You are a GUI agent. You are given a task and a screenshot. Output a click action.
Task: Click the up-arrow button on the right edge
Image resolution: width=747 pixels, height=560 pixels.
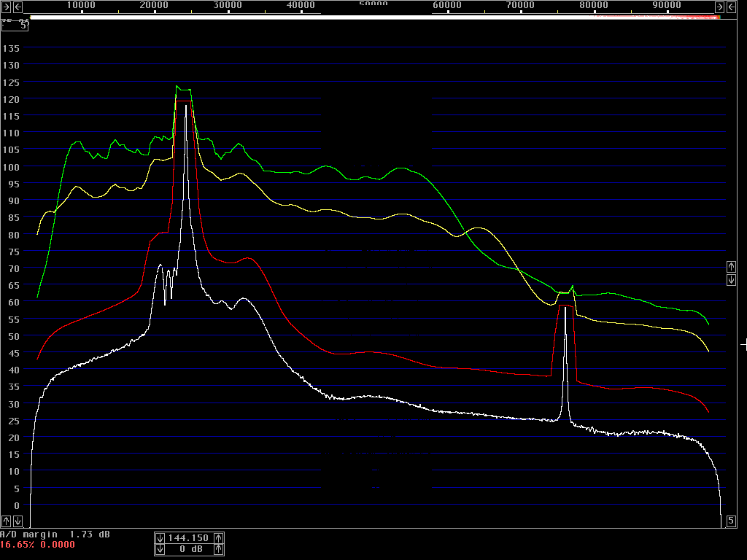(731, 267)
